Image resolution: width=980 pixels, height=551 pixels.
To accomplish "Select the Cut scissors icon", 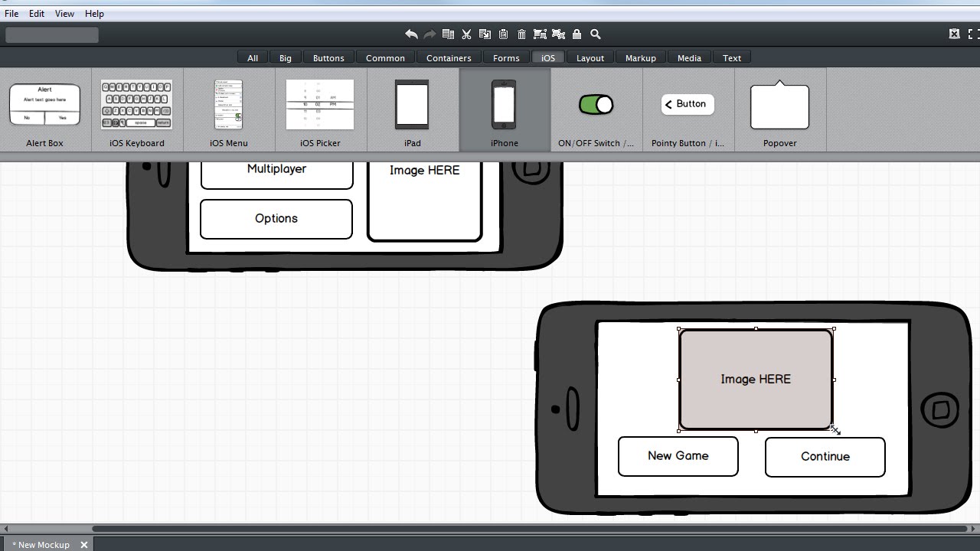I will coord(467,34).
